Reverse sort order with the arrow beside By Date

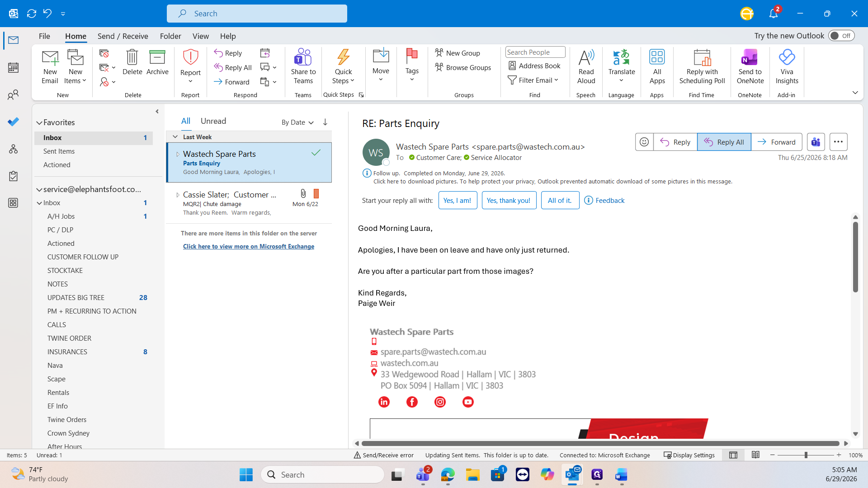[x=325, y=122]
